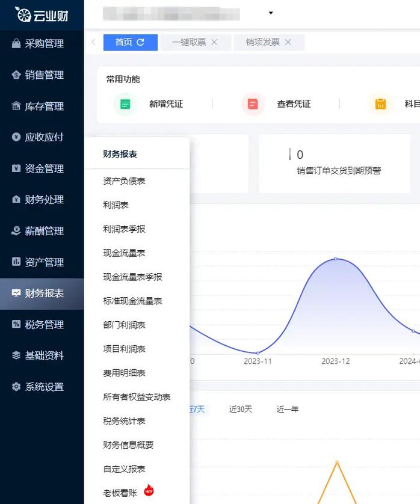Expand the 基础资料 sidebar menu
This screenshot has width=420, height=504.
[x=43, y=355]
